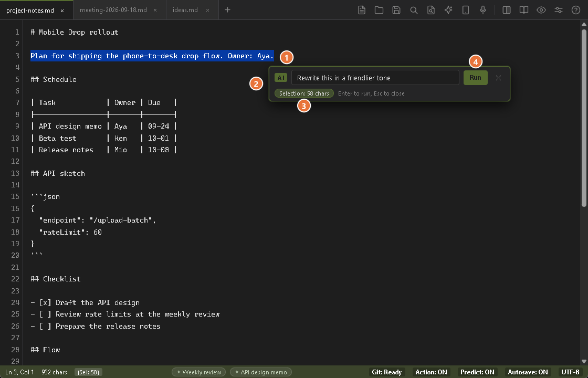Add a new tab with plus
The image size is (588, 378).
(x=227, y=10)
